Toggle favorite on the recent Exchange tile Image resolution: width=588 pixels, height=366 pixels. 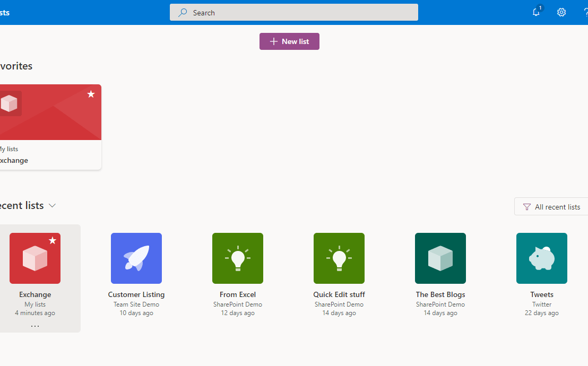pyautogui.click(x=52, y=241)
